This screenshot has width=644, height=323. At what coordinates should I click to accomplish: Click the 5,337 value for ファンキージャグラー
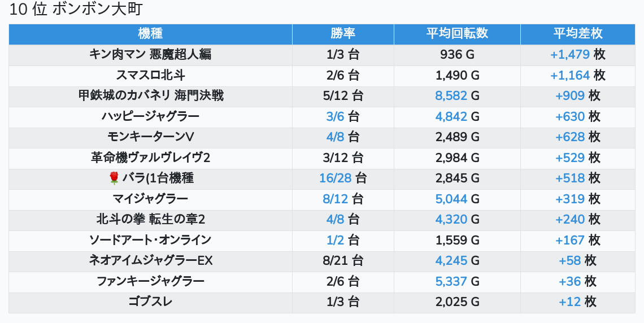coord(451,281)
